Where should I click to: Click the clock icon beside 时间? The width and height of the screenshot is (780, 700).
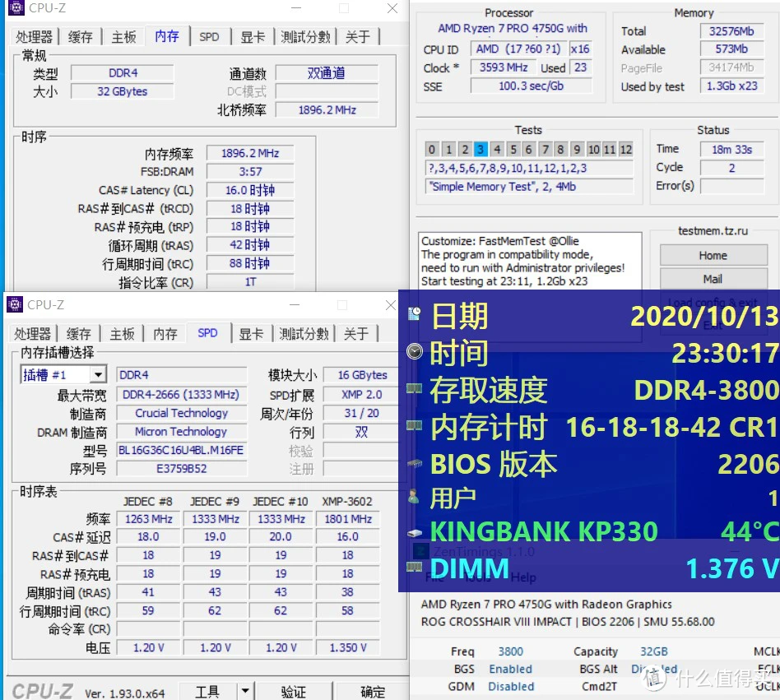coord(415,352)
